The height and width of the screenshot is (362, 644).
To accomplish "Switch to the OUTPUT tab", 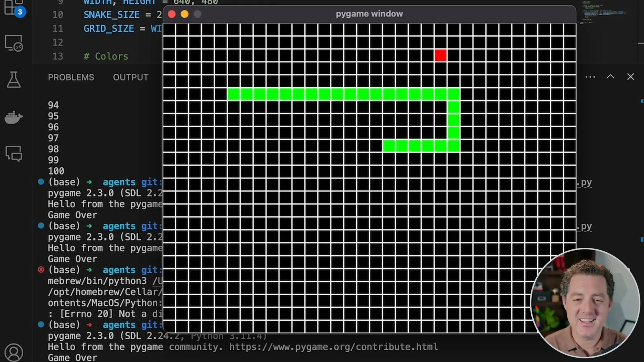I will [x=130, y=77].
